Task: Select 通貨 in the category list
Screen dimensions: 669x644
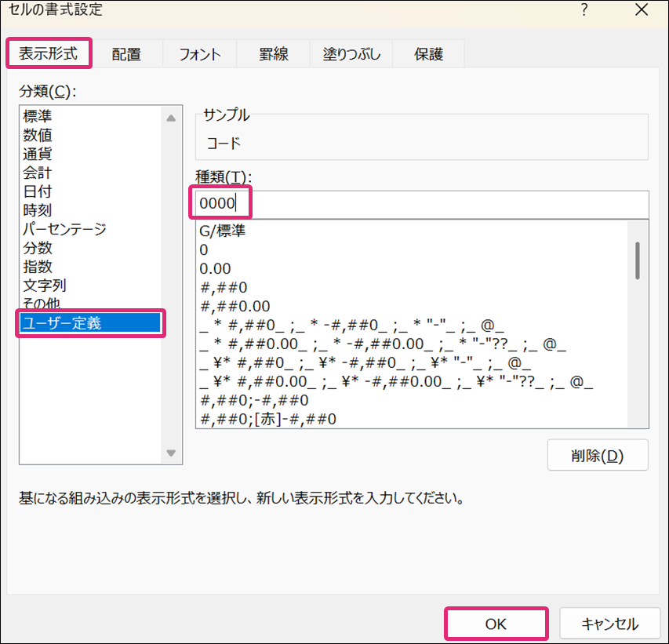Action: click(38, 154)
